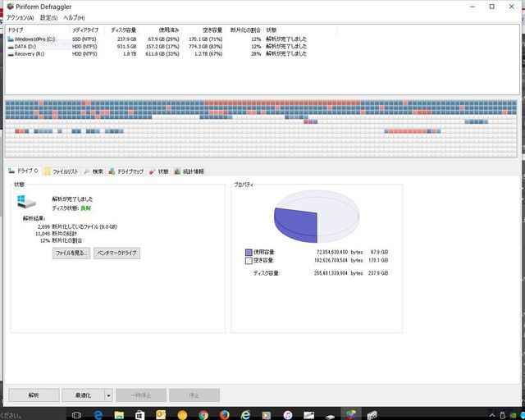Screen dimensions: 525x420
Task: Open Outlook from the taskbar
Action: (162, 415)
